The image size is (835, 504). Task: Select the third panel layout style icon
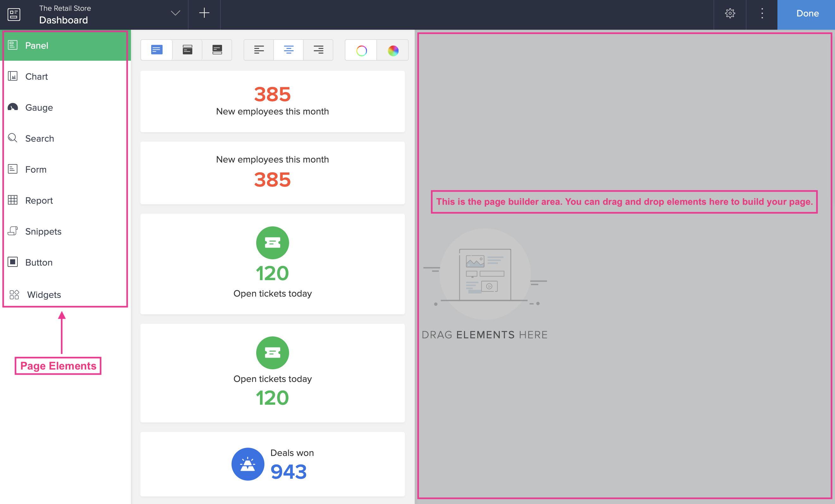[x=217, y=50]
